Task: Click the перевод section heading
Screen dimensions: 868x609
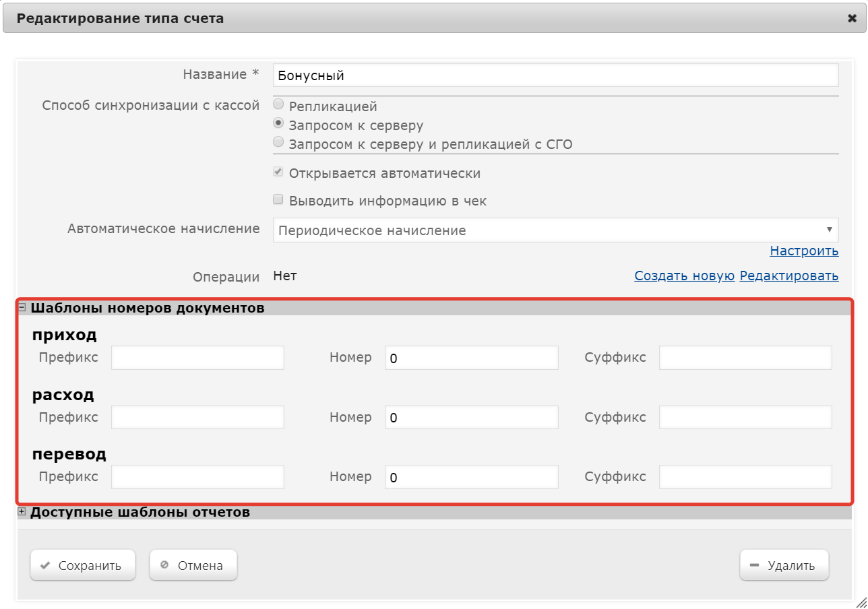Action: [x=69, y=453]
